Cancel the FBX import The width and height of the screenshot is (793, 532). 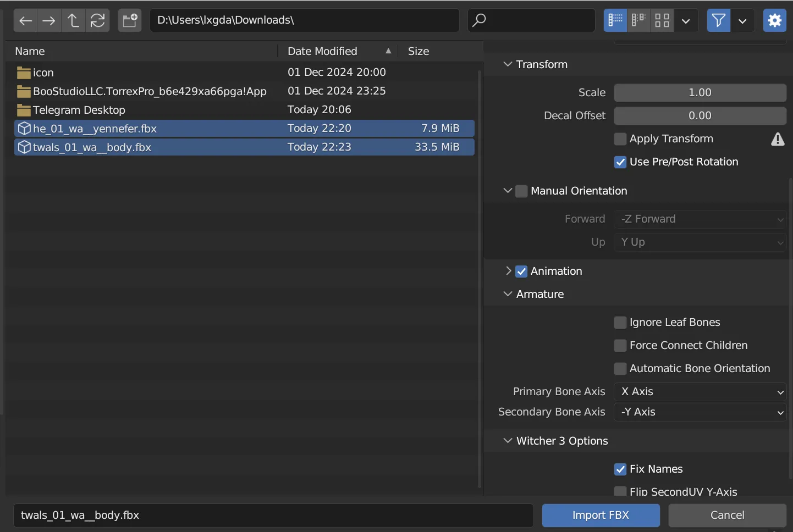pyautogui.click(x=726, y=515)
